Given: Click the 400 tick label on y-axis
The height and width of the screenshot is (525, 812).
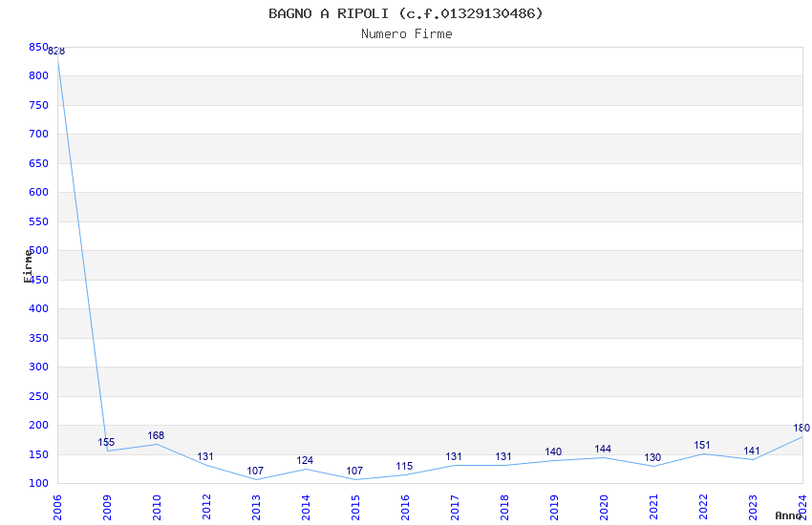Looking at the screenshot, I should [38, 308].
